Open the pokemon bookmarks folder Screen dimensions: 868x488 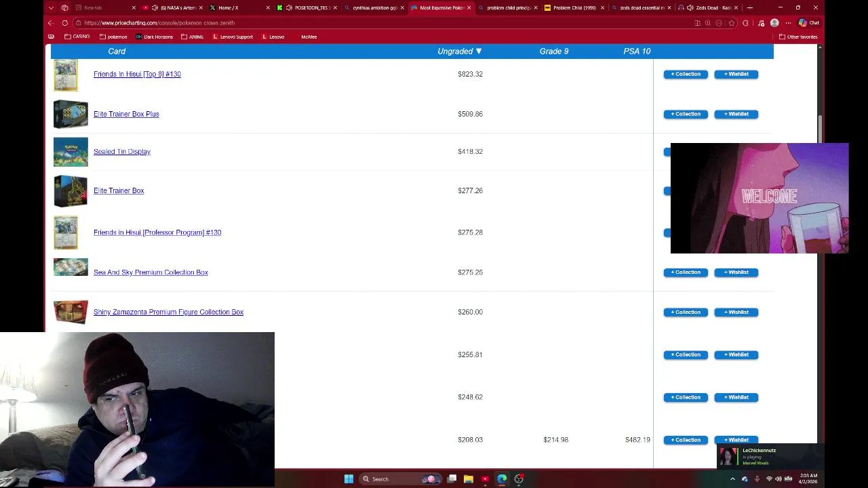(113, 37)
